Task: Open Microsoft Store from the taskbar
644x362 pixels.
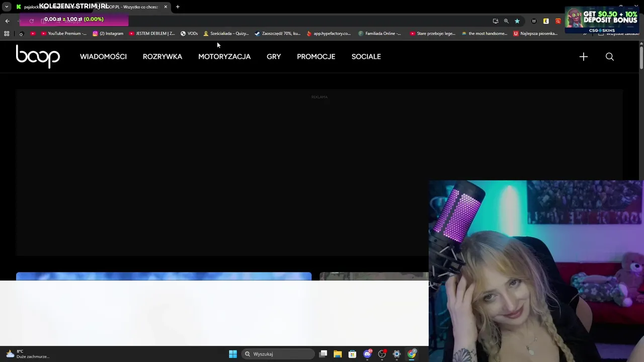Action: pos(352,354)
